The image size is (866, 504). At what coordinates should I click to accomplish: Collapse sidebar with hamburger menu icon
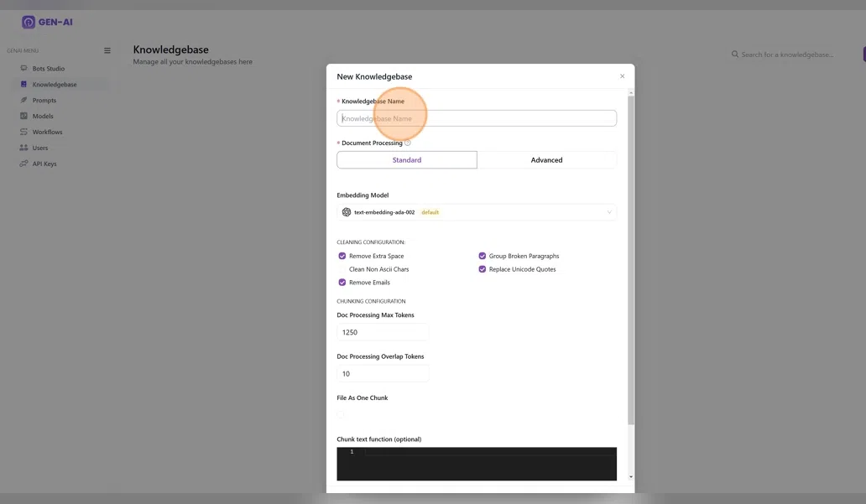(107, 50)
